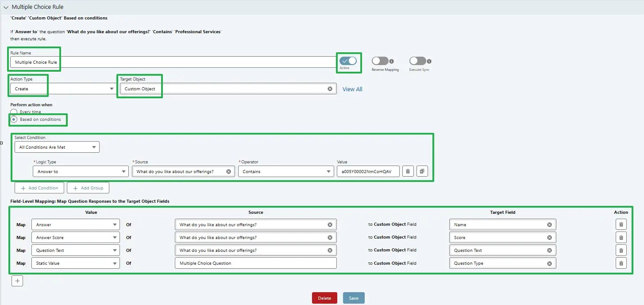Enable the Reverse Mapping toggle
The image size is (644, 305).
380,61
